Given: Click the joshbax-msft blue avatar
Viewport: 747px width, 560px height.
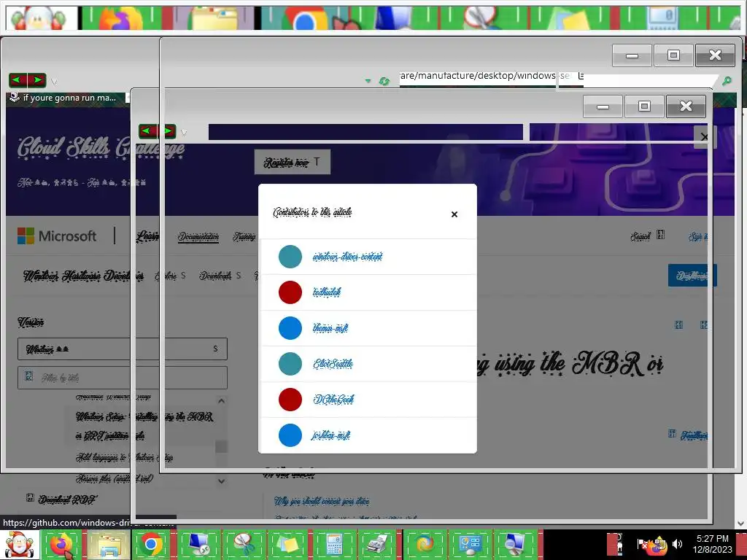Looking at the screenshot, I should [290, 435].
